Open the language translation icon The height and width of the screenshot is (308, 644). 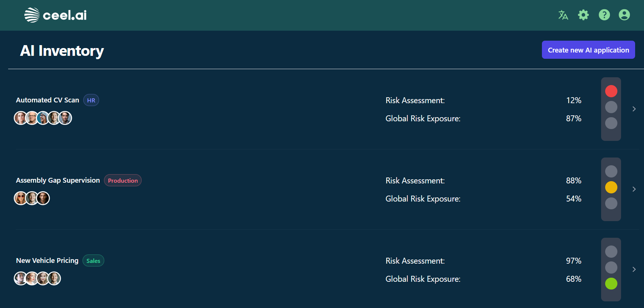(x=563, y=15)
